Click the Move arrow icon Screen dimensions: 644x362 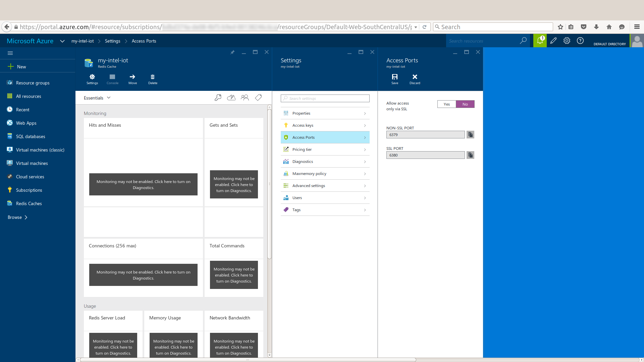coord(132,79)
